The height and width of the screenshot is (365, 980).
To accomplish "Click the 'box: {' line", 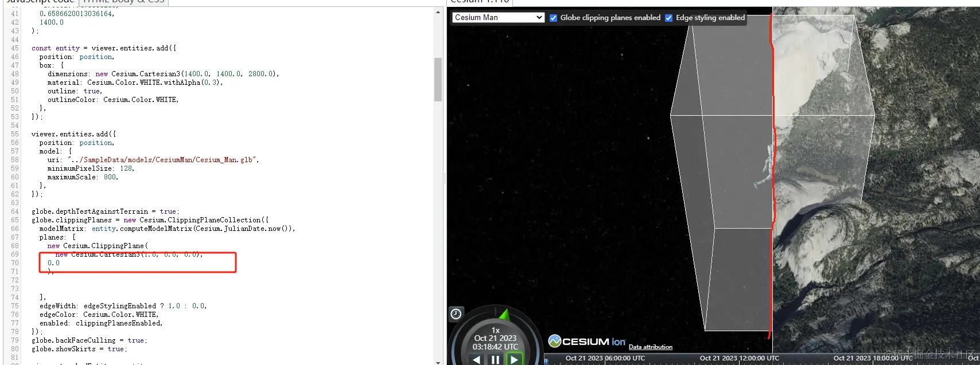I will click(52, 65).
